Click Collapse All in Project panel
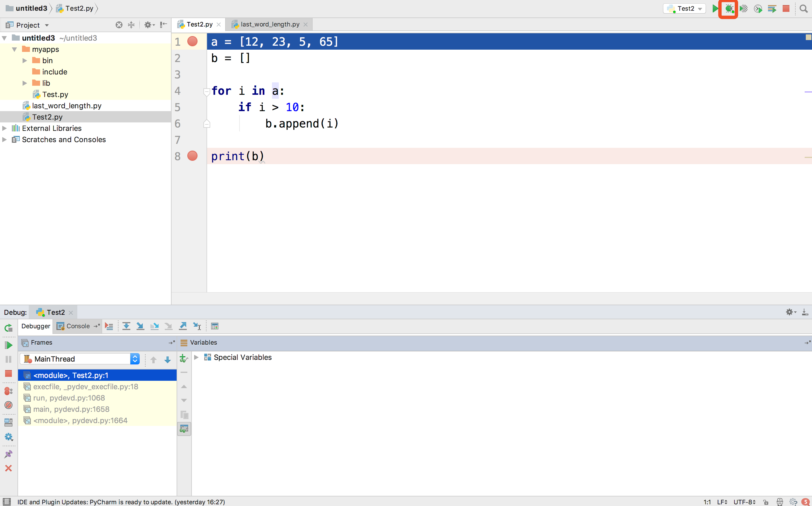The width and height of the screenshot is (812, 506). (131, 25)
